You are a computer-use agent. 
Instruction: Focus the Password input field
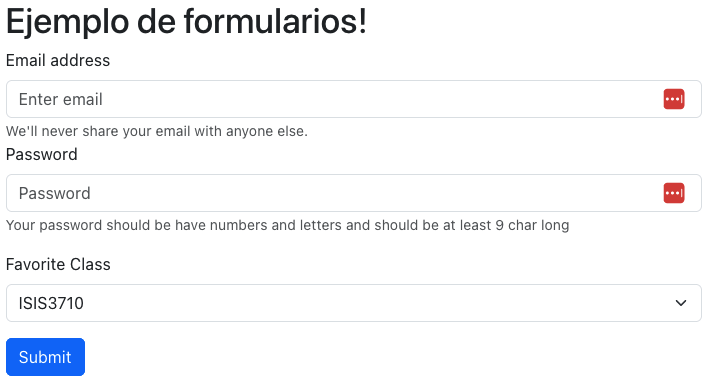[354, 193]
